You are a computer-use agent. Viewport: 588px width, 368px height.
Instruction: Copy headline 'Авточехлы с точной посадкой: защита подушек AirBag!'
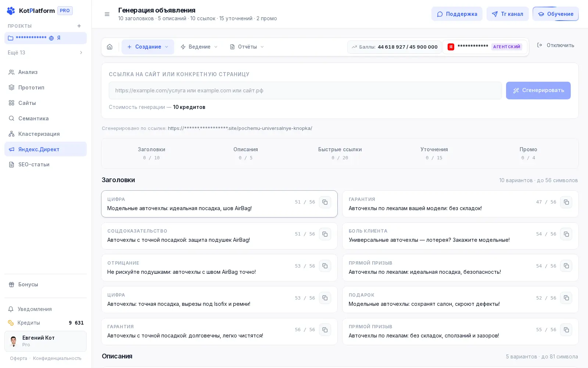325,234
